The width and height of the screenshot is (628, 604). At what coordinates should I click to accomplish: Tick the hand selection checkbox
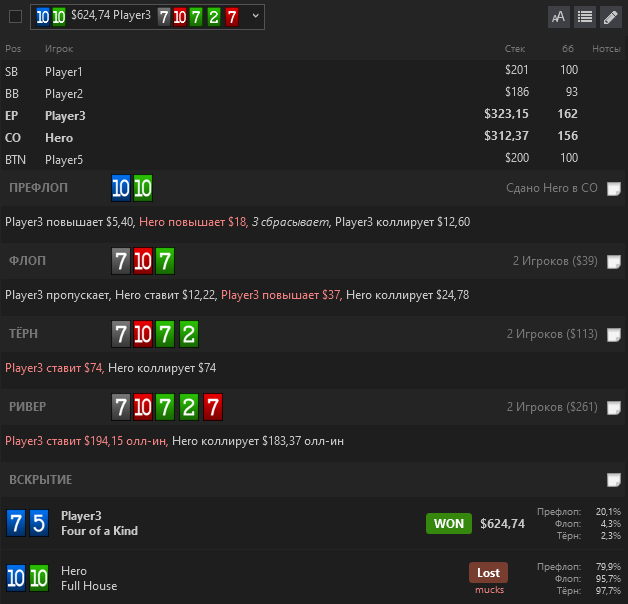tap(15, 17)
